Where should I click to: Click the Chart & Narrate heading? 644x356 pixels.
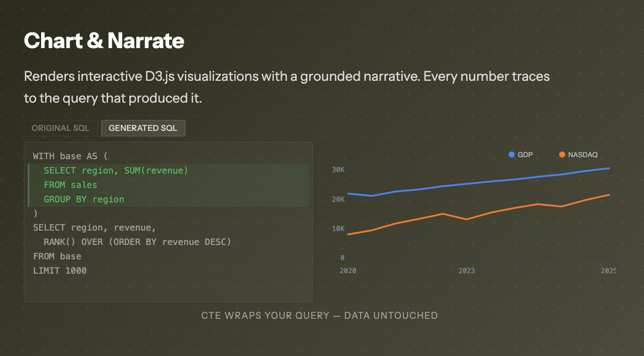(104, 41)
